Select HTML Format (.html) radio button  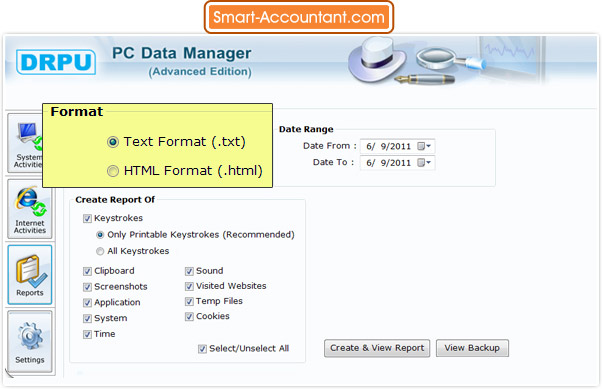(113, 171)
